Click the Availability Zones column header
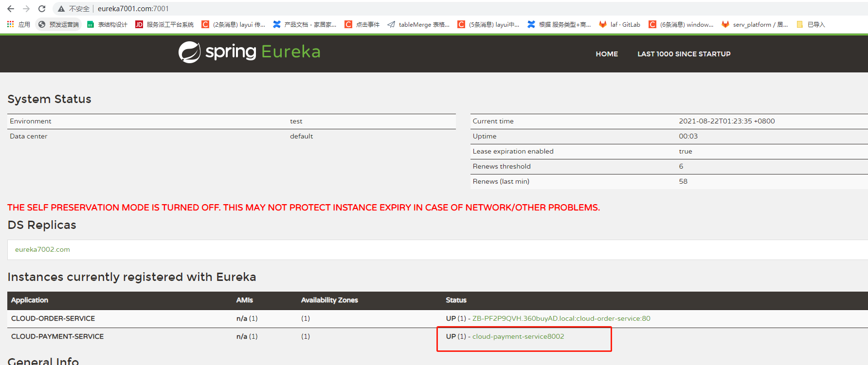 (329, 300)
